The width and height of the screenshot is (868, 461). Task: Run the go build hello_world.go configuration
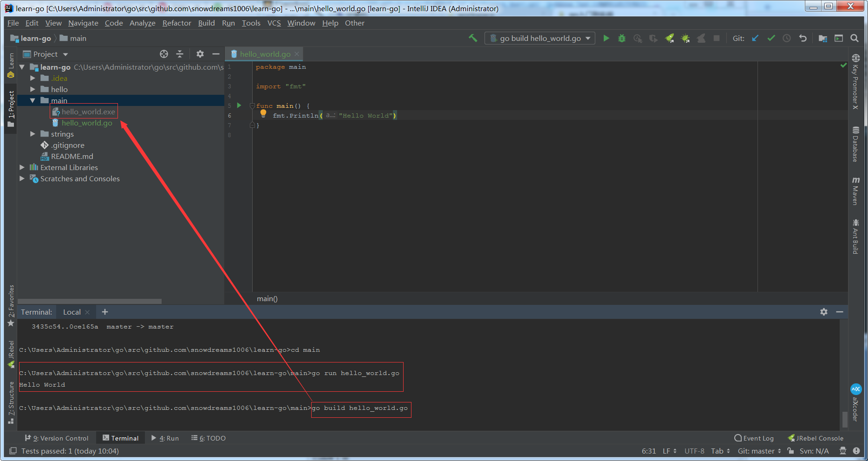point(606,38)
